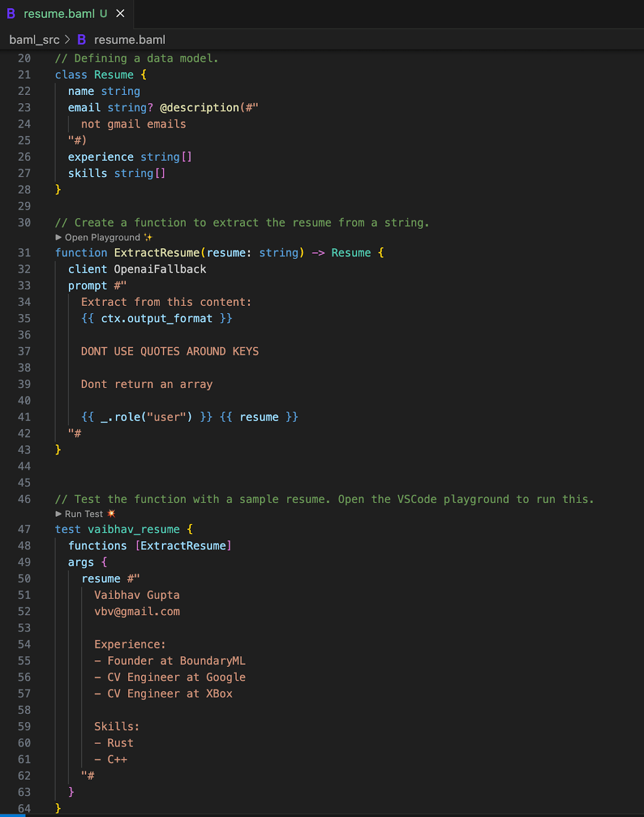Select the resume.baml tab title

pos(59,14)
